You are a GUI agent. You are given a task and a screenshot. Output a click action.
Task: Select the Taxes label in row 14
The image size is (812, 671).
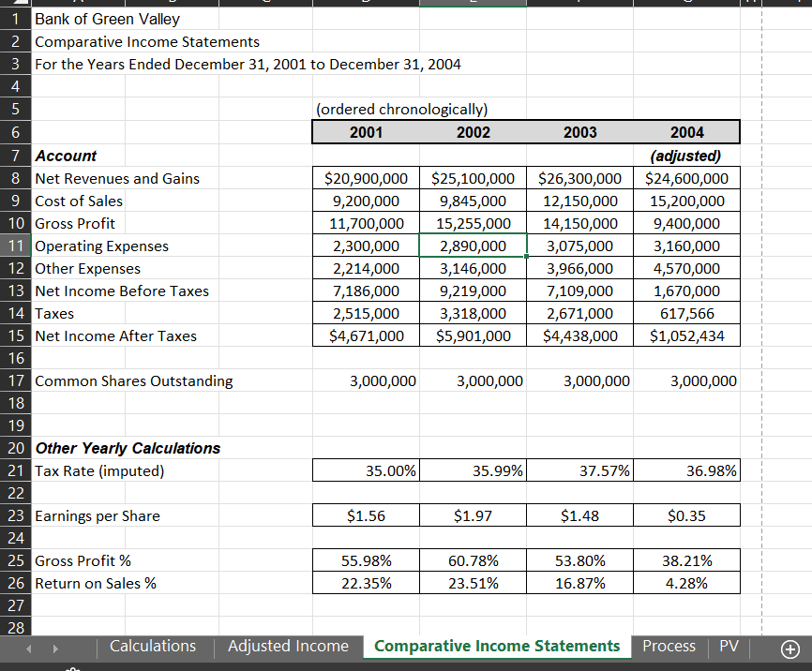(x=54, y=313)
